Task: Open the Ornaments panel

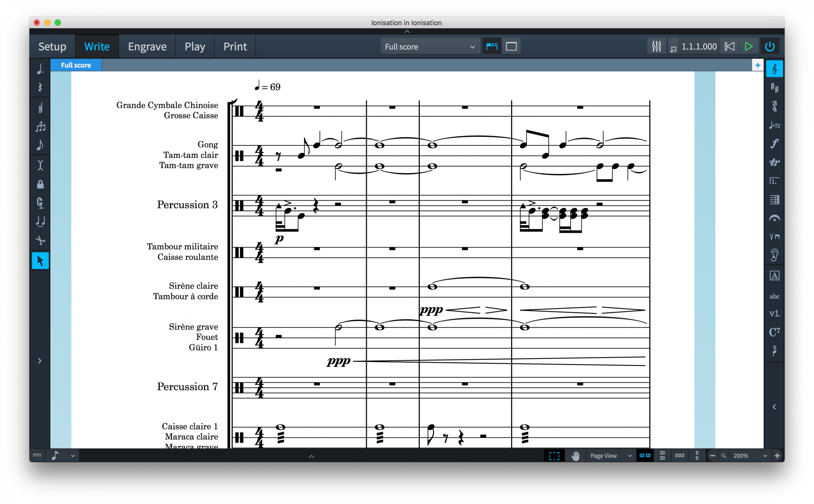Action: 774,162
